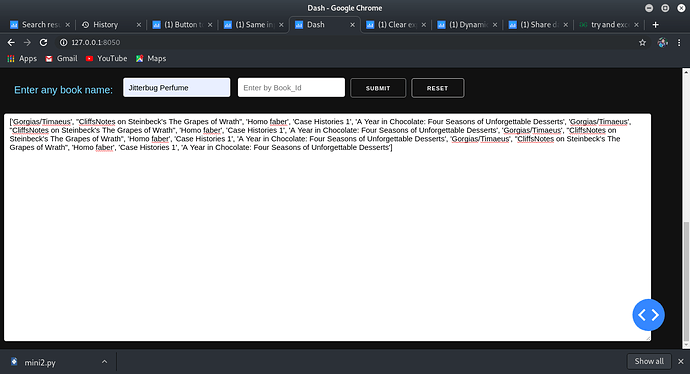The image size is (690, 374).
Task: Bookmark this page with the star icon
Action: pos(642,42)
